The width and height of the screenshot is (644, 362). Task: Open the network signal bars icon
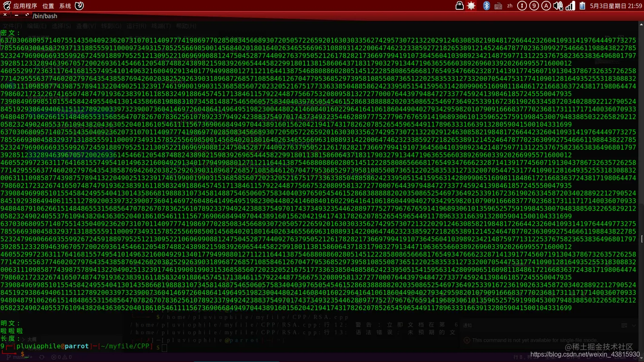tap(570, 6)
